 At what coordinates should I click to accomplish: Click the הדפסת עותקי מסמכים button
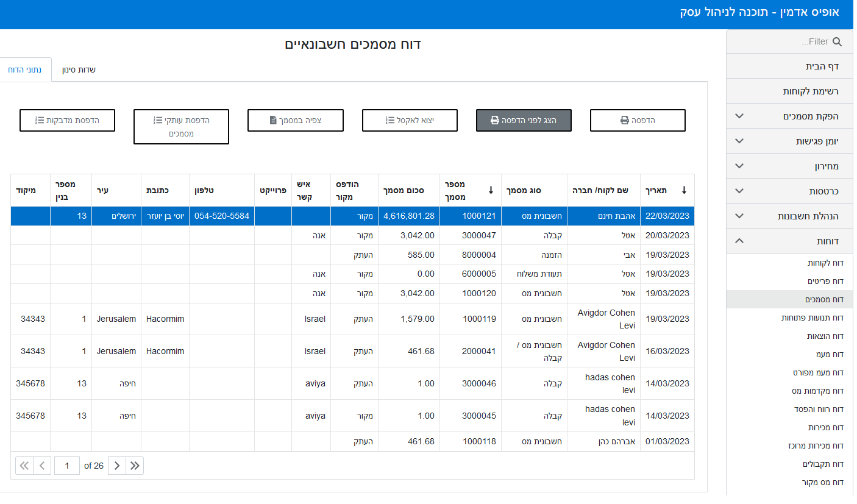(181, 127)
